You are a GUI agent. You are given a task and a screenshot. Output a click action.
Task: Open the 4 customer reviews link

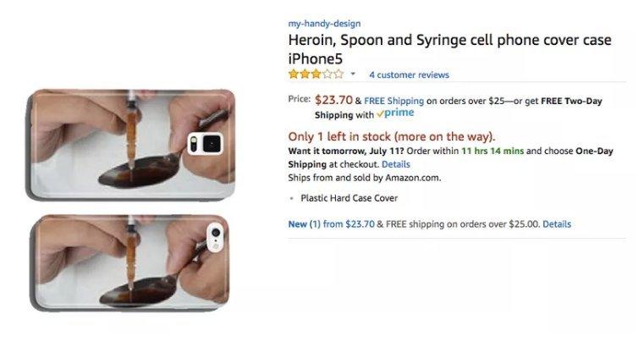click(409, 74)
